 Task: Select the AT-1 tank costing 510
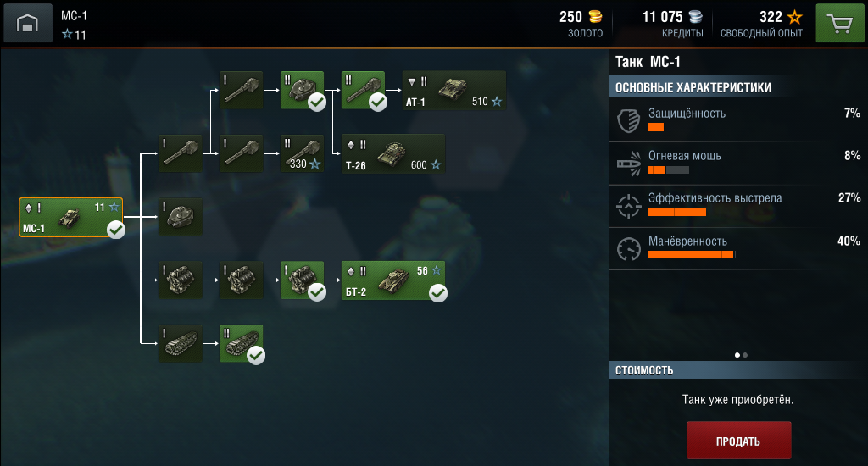[453, 90]
